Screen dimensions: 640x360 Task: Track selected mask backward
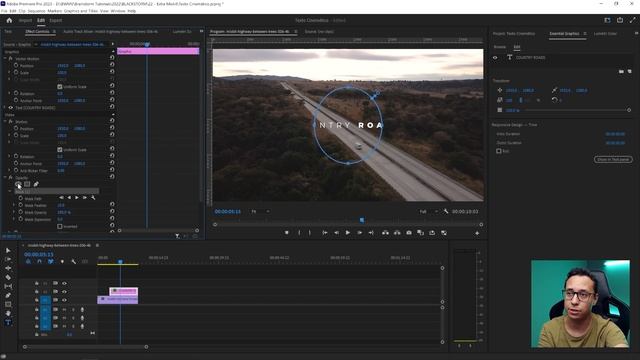69,198
